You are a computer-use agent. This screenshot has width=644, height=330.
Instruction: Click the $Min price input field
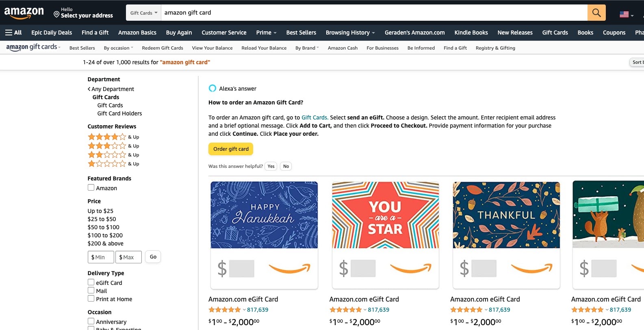(x=101, y=257)
